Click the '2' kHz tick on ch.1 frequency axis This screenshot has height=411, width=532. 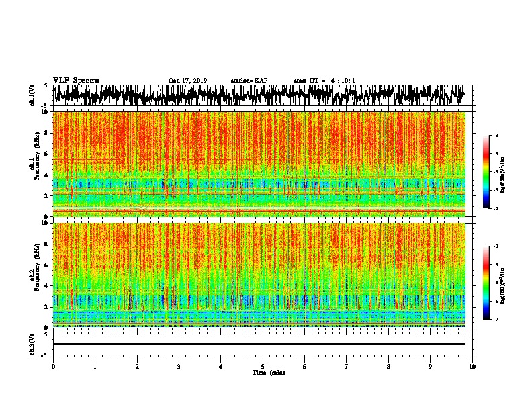(x=47, y=195)
